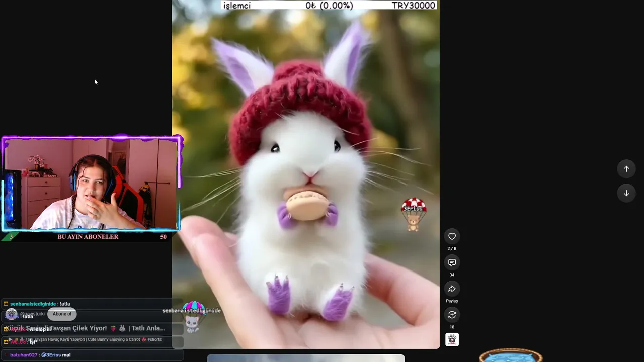Click chat username senbanaistediginide

coord(33,304)
